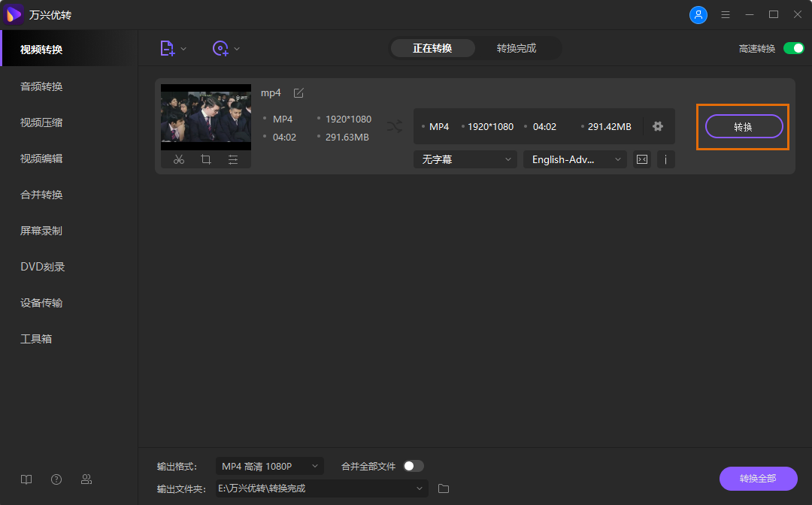812x505 pixels.
Task: Show media info icon
Action: [x=665, y=159]
